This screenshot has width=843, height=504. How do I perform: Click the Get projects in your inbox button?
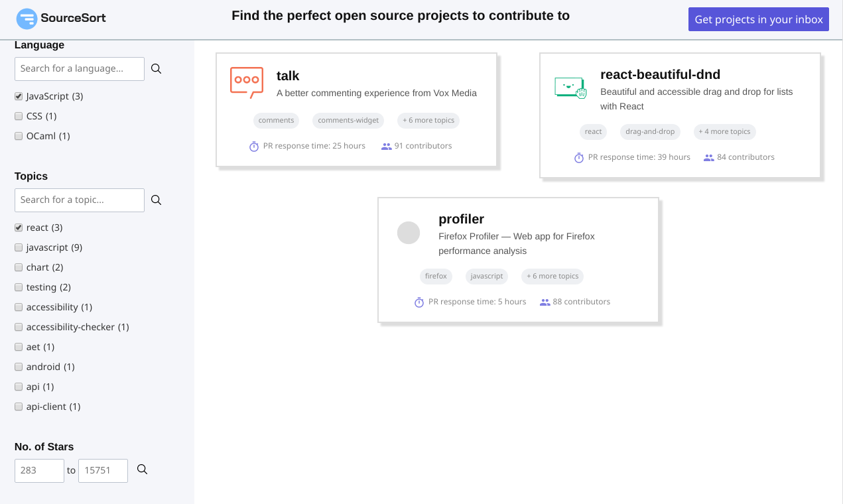coord(759,19)
